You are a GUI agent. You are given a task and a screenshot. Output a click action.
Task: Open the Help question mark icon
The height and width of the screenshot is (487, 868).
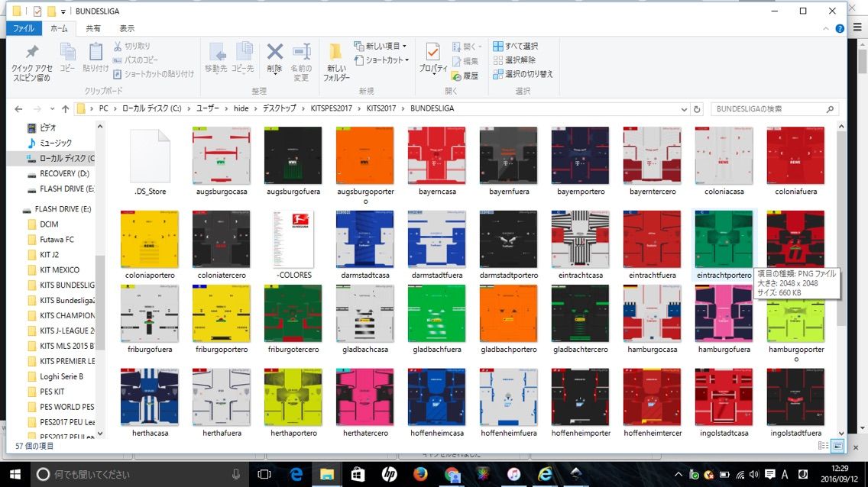tap(840, 29)
